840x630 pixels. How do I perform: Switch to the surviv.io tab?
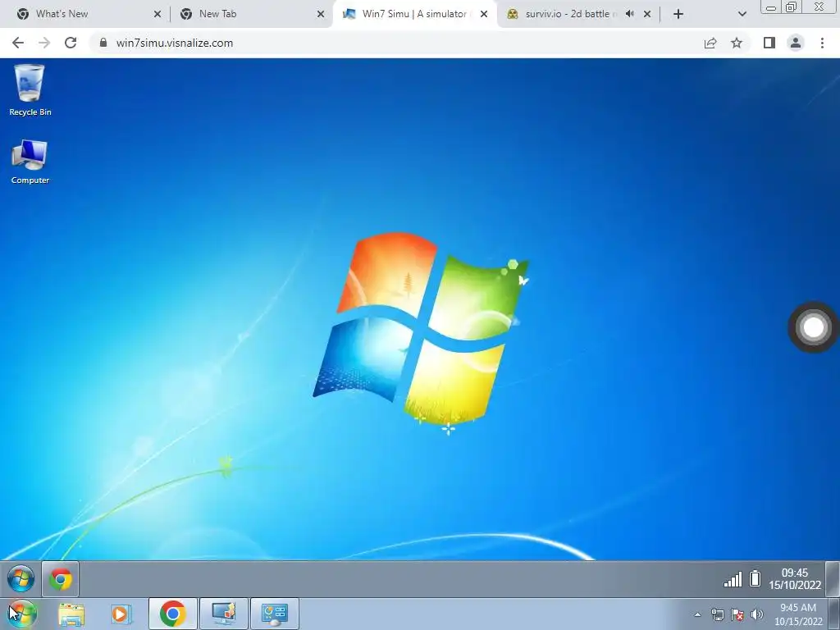(578, 14)
